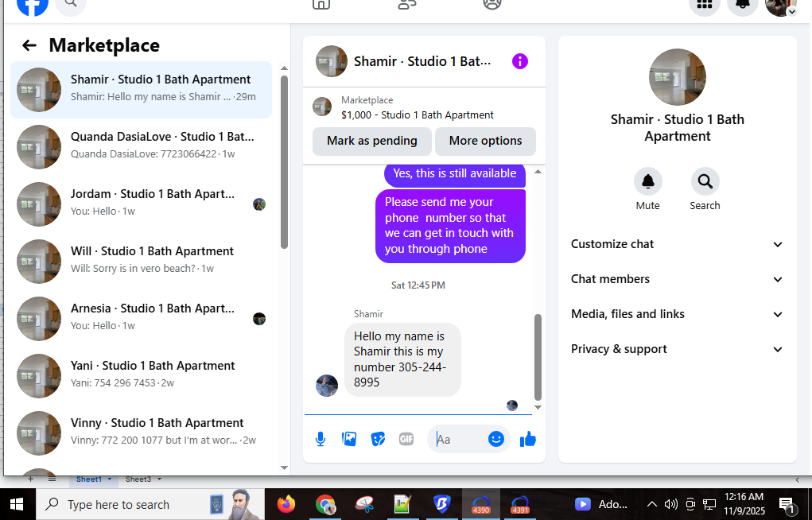Screen dimensions: 812x520
Task: Open Yani conversation
Action: click(x=141, y=375)
